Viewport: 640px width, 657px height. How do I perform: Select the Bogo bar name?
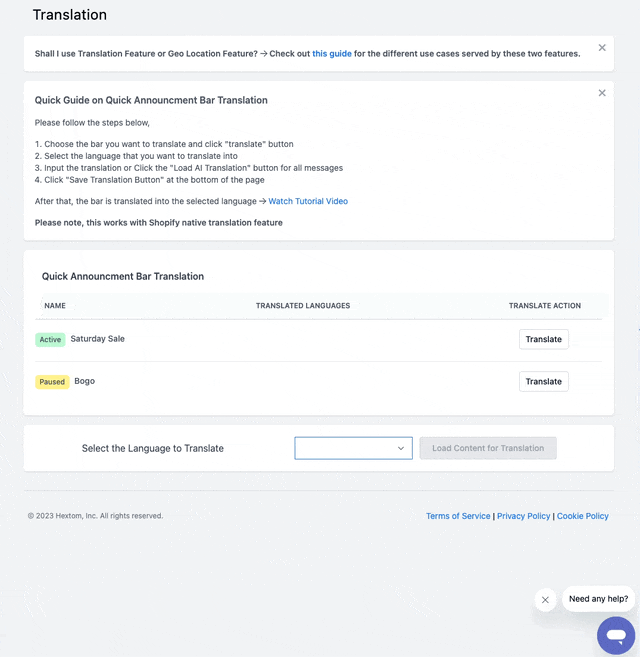tap(85, 381)
